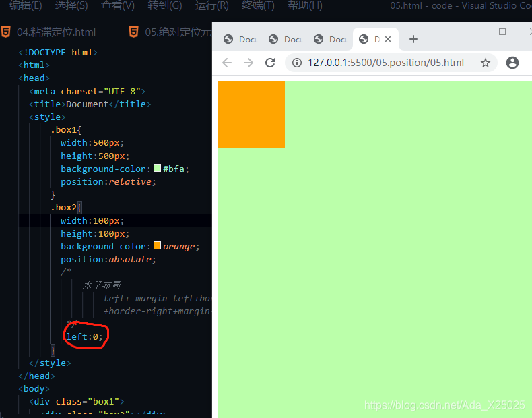Screen dimensions: 532x418
Task: Click the position:relative; line
Action: [x=108, y=181]
